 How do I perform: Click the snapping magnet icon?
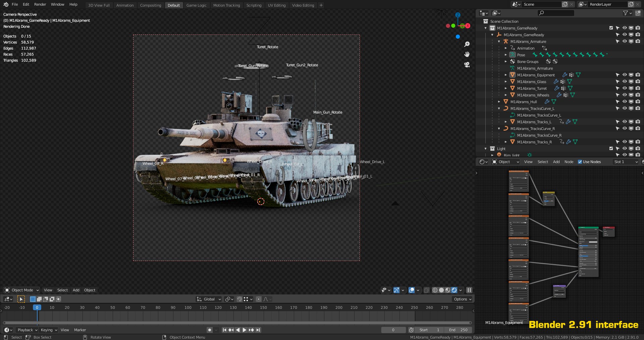coord(239,299)
